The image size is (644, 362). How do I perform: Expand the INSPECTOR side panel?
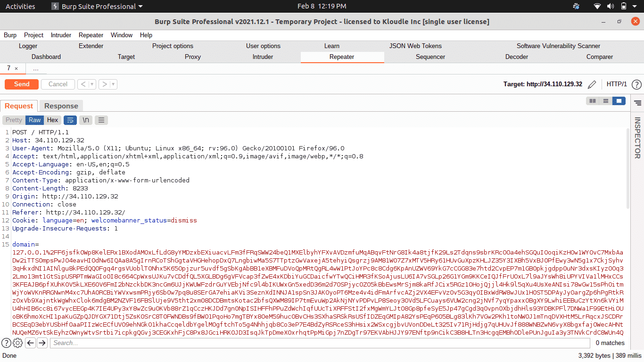pos(637,138)
